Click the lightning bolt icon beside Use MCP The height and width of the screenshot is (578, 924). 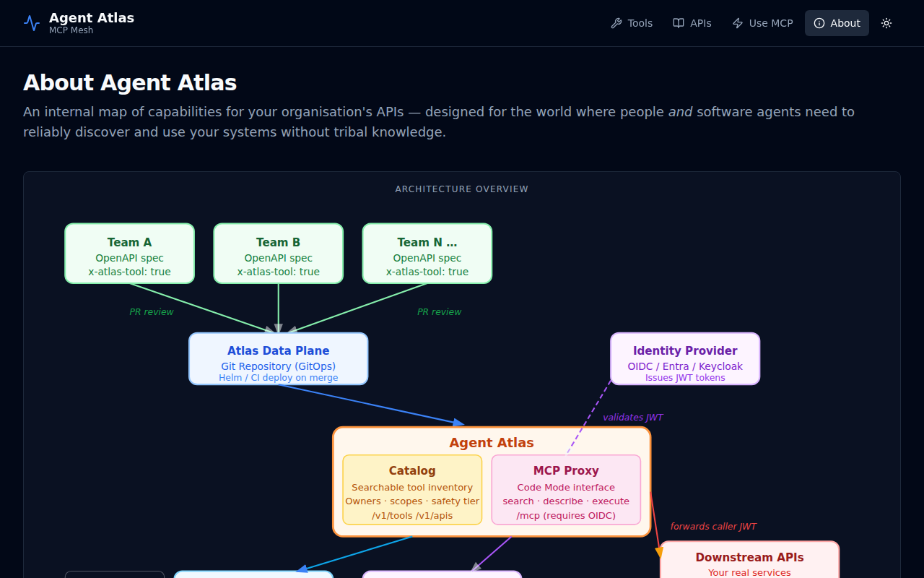pos(736,22)
